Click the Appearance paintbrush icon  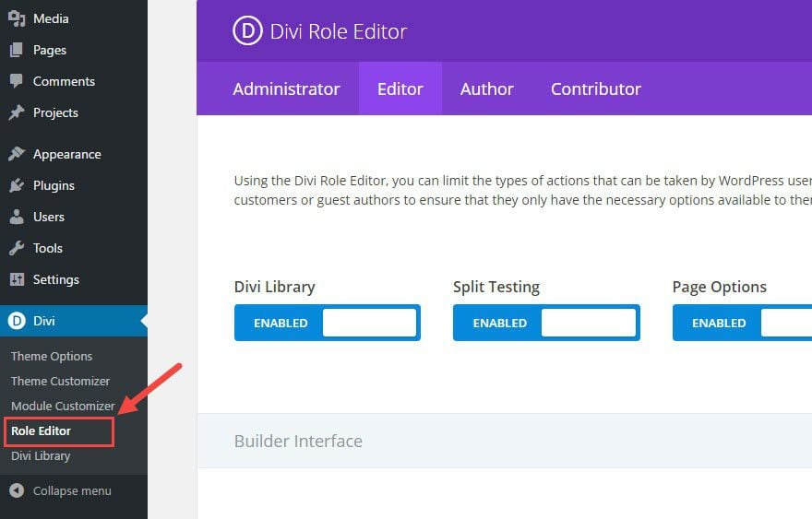17,154
